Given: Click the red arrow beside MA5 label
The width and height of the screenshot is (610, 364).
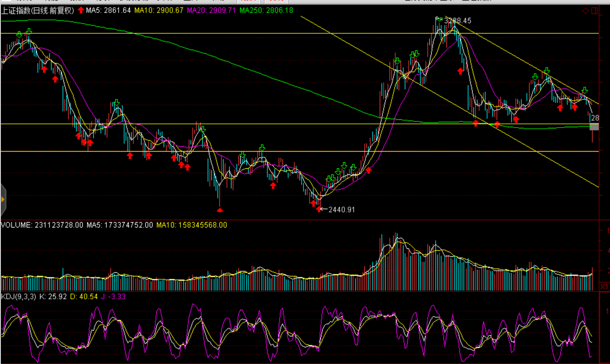Looking at the screenshot, I should [x=81, y=10].
